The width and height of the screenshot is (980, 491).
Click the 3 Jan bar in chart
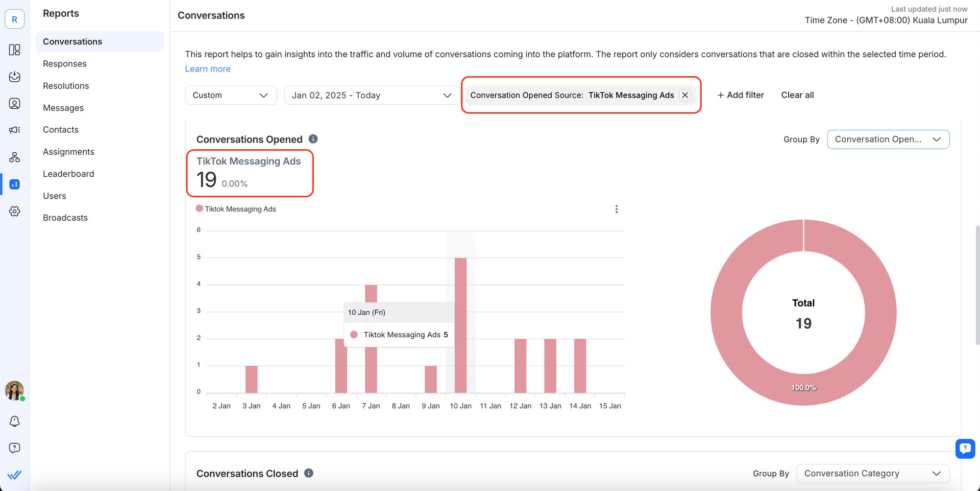(251, 379)
